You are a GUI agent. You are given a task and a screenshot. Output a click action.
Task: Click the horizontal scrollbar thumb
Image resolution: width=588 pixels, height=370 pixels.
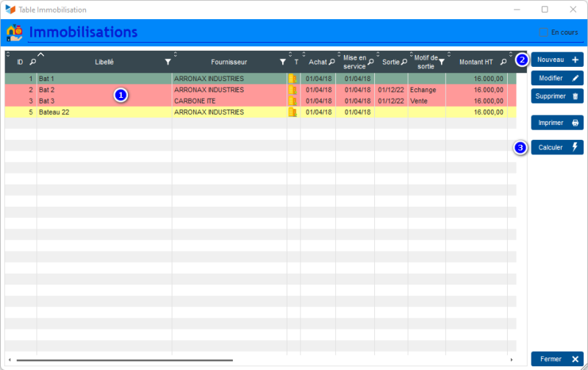pyautogui.click(x=125, y=360)
